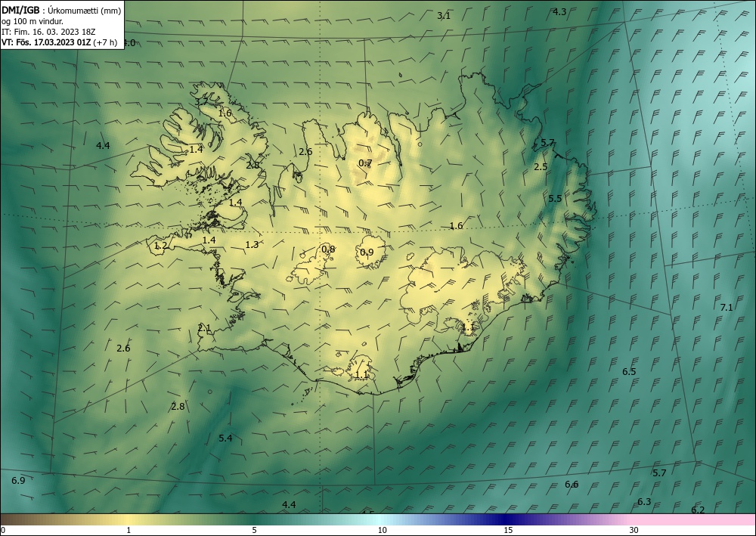The height and width of the screenshot is (536, 756).
Task: Click the 15 tick label on the color scale
Action: pos(508,530)
